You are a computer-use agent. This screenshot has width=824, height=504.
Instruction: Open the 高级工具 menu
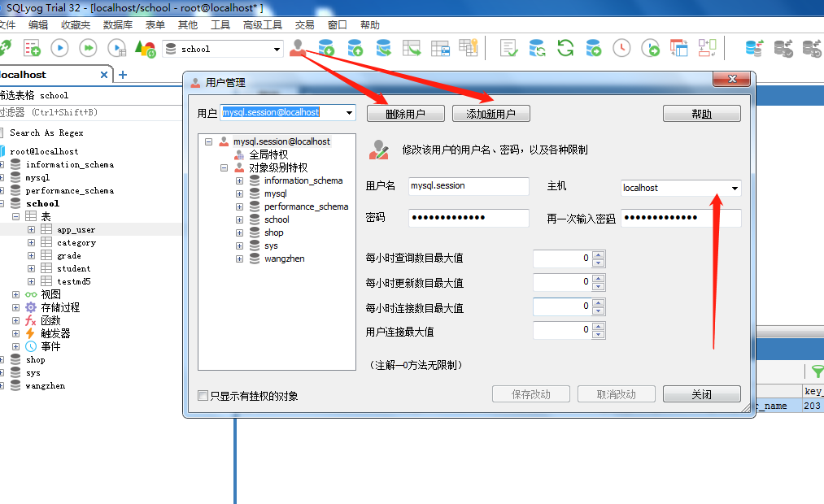(263, 24)
